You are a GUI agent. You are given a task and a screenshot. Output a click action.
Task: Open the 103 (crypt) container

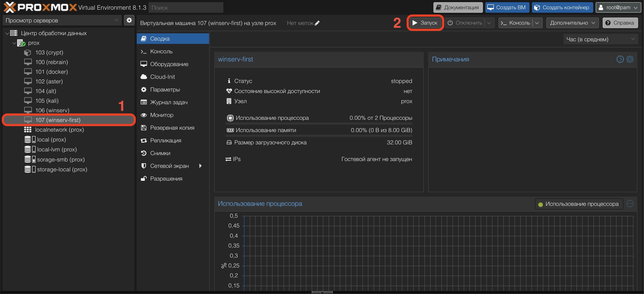click(x=49, y=52)
